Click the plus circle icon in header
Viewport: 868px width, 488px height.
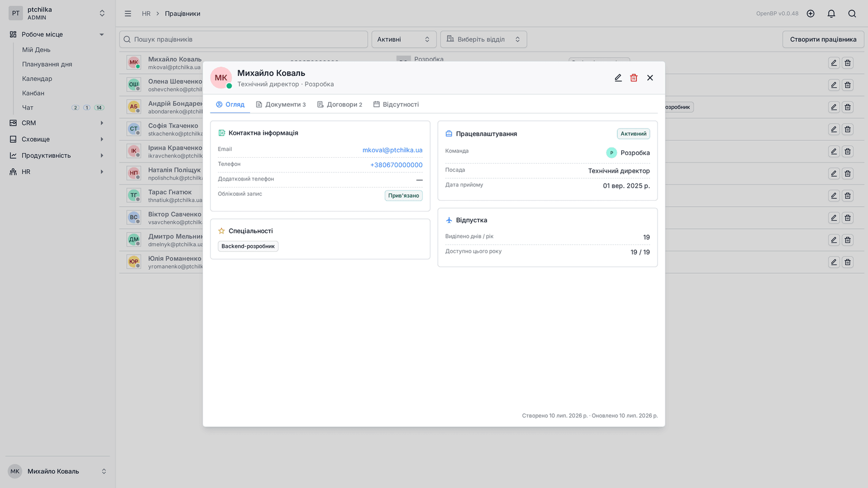pos(810,14)
